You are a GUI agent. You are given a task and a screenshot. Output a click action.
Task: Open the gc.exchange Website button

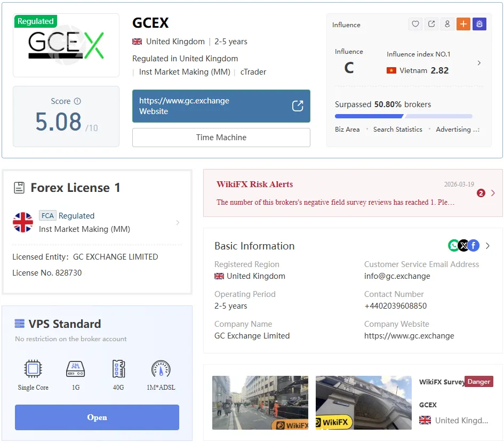[x=221, y=106]
